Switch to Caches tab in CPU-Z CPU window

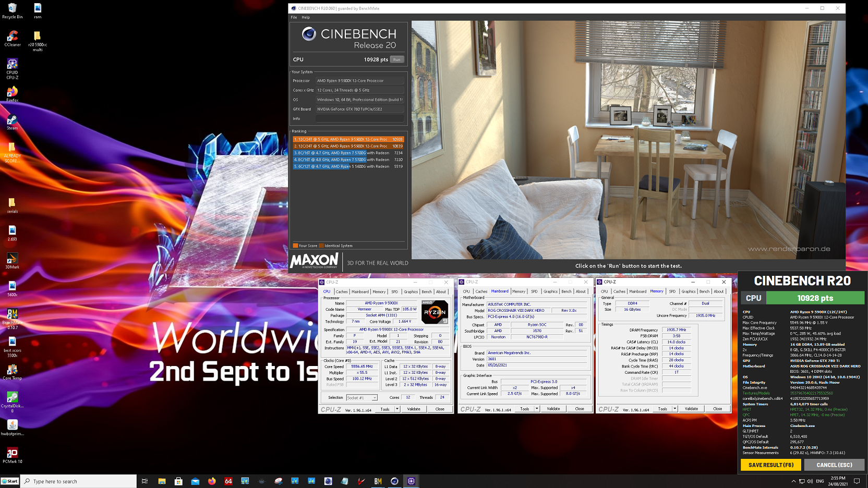tap(342, 292)
